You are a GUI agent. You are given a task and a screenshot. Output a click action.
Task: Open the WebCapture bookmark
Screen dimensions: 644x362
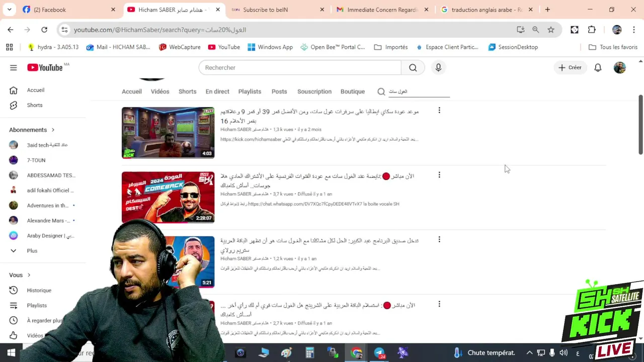180,47
